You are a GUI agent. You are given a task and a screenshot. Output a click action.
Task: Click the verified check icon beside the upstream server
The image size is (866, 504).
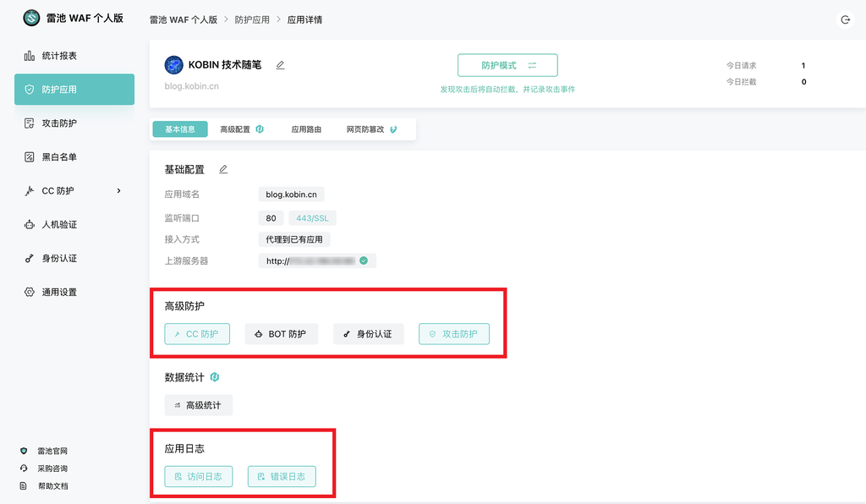pos(364,260)
